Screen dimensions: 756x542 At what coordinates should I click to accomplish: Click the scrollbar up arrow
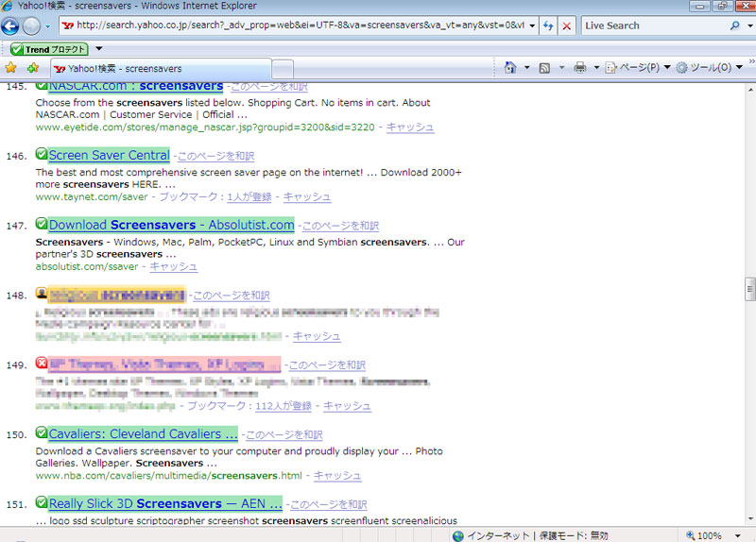point(750,90)
